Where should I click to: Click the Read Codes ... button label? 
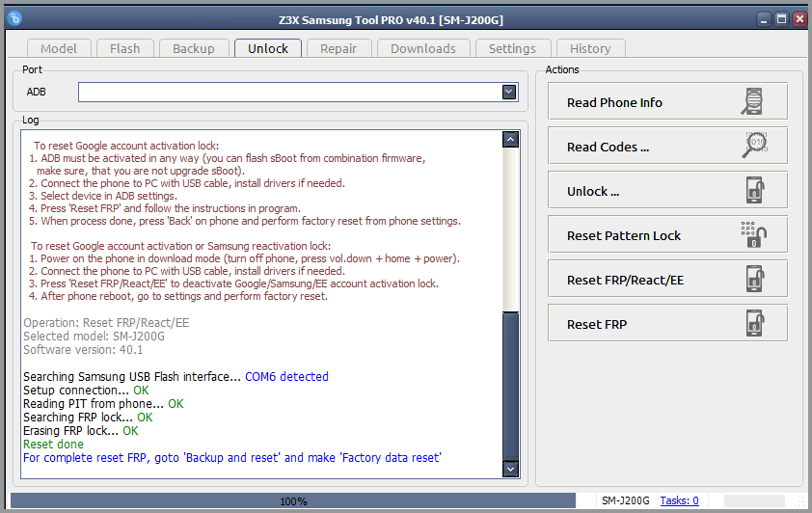pos(608,147)
